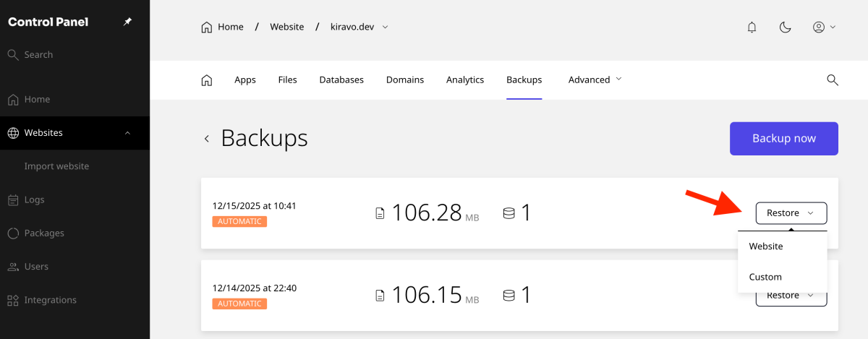Click the home icon in the tab bar
Viewport: 868px width, 339px height.
[x=207, y=80]
